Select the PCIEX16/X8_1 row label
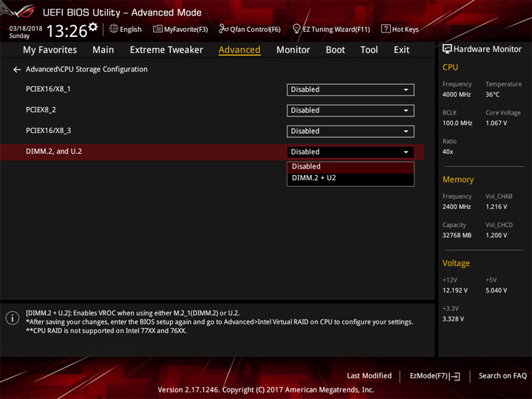Viewport: 532px width, 399px height. click(48, 89)
